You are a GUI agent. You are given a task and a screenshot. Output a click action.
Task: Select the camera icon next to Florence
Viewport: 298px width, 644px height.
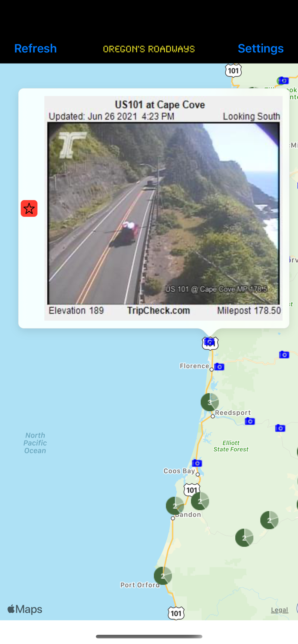pos(219,366)
